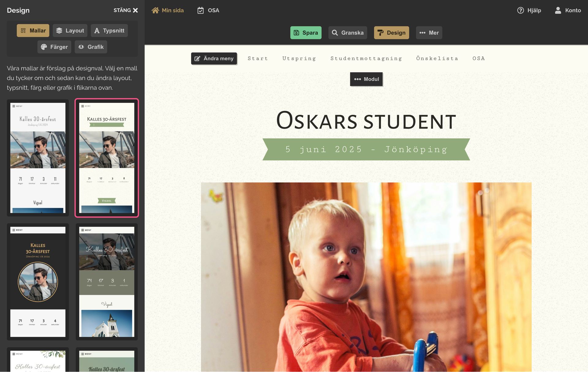Click the palette icon on the Färger tab
Screen dimensions: 588x372
coord(44,47)
